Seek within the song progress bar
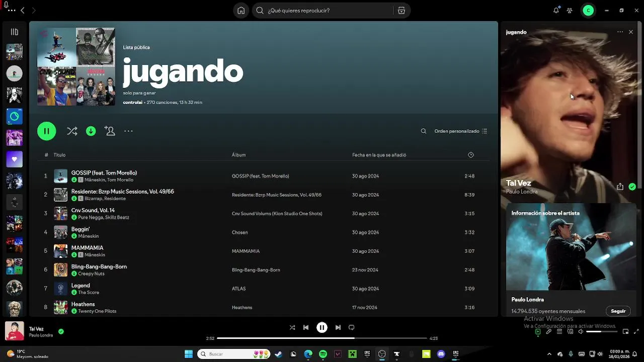Image resolution: width=644 pixels, height=362 pixels. coord(322,338)
